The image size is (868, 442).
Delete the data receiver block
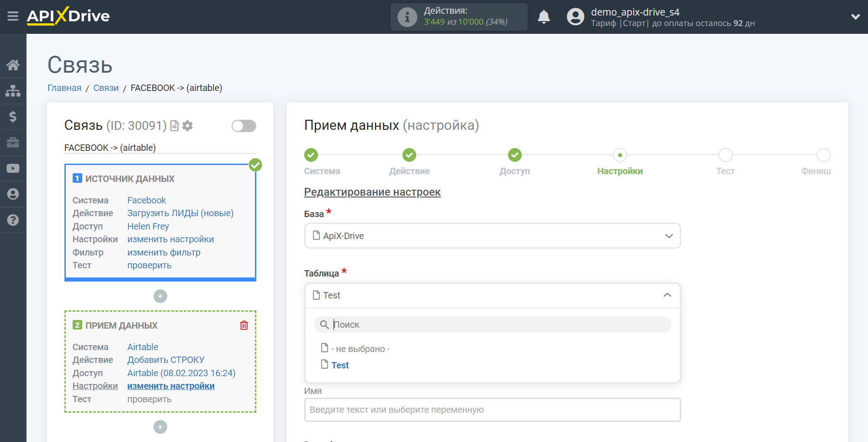tap(244, 325)
